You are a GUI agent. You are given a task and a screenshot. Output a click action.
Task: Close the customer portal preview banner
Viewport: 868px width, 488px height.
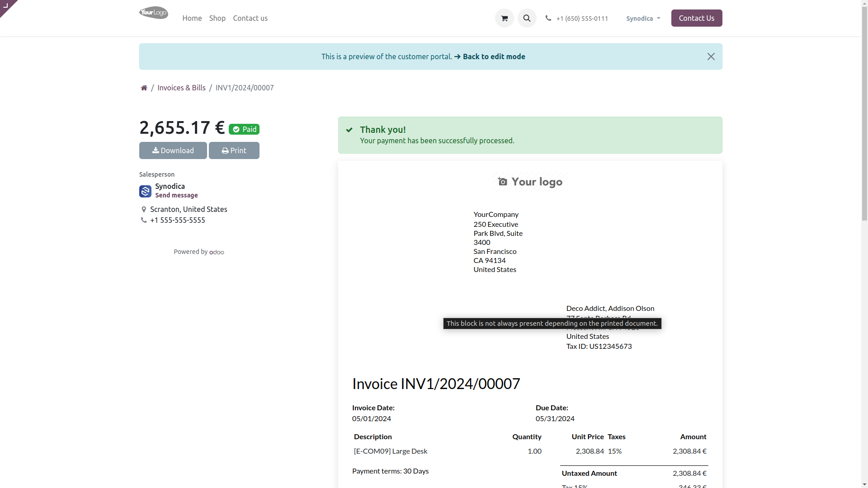(x=711, y=56)
